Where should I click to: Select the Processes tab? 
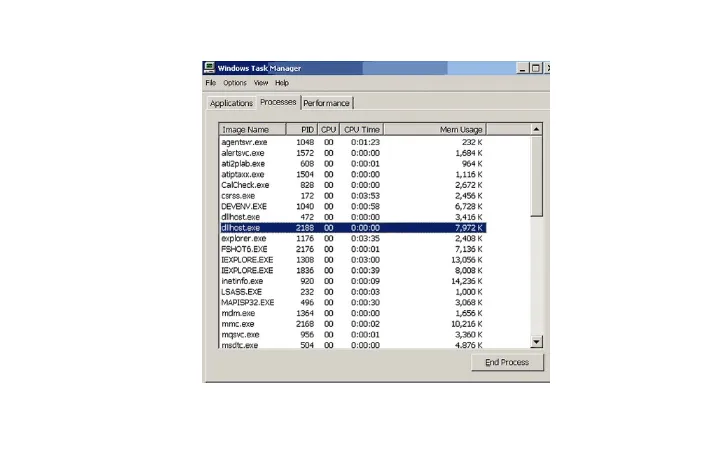click(x=278, y=102)
